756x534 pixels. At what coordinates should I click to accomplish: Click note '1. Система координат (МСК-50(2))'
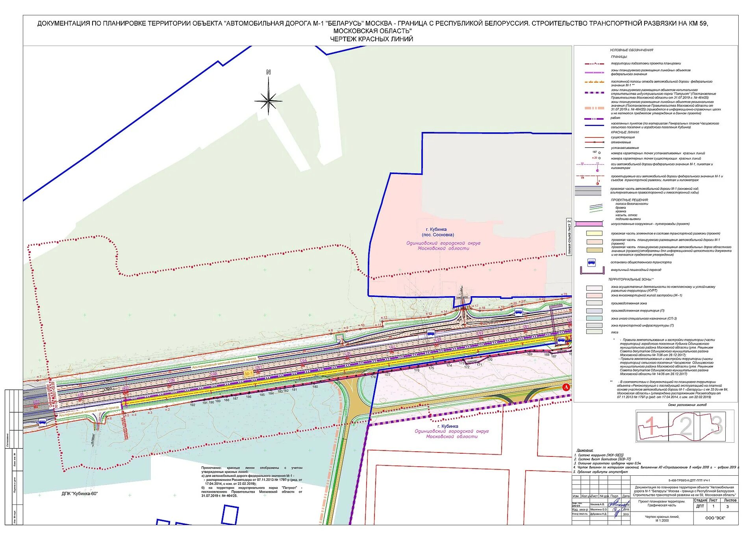599,455
